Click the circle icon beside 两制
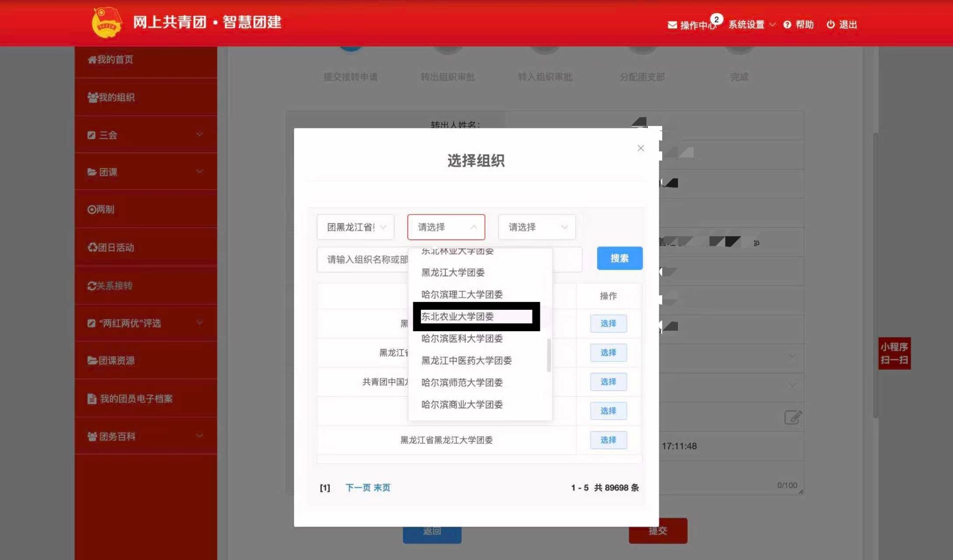The image size is (953, 560). tap(92, 209)
